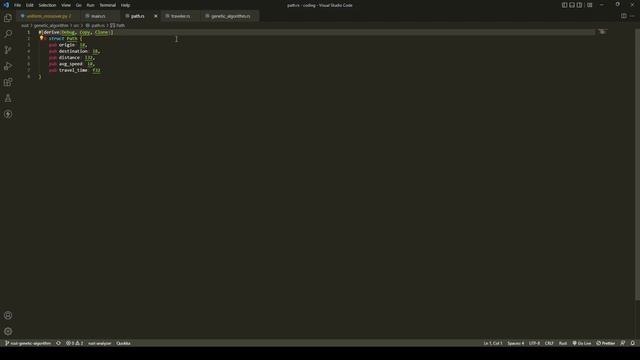
Task: Toggle the secondary side bar layout icon
Action: pyautogui.click(x=580, y=5)
